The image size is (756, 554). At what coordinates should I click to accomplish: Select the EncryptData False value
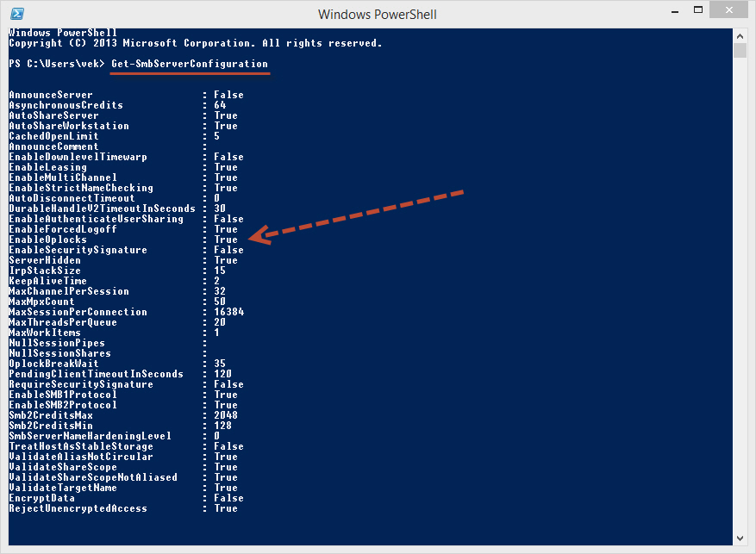click(228, 498)
